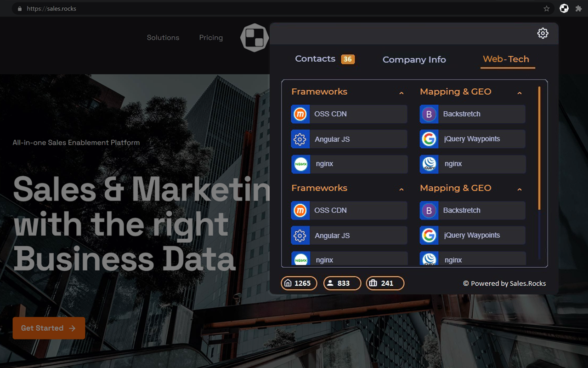Click the companies count badge showing 1265
This screenshot has height=368, width=588.
297,283
